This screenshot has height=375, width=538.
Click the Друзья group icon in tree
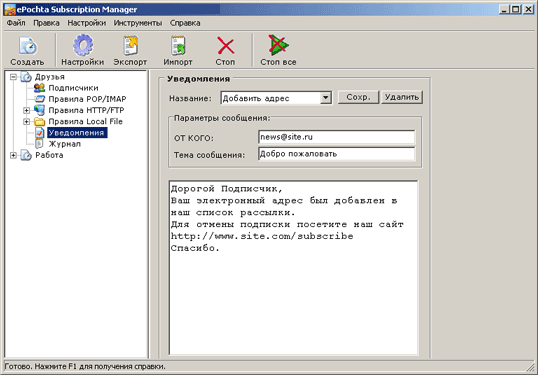(x=26, y=77)
